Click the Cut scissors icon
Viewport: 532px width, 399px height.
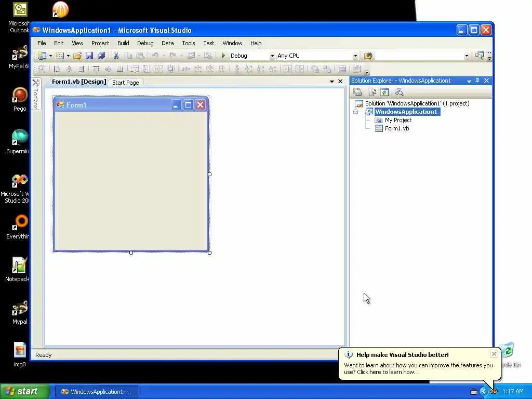tap(116, 56)
